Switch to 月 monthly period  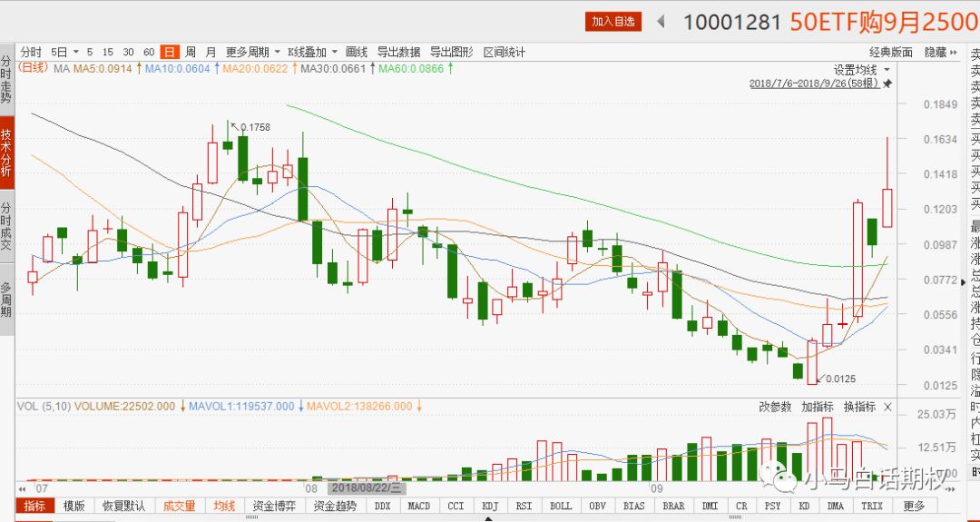click(211, 52)
